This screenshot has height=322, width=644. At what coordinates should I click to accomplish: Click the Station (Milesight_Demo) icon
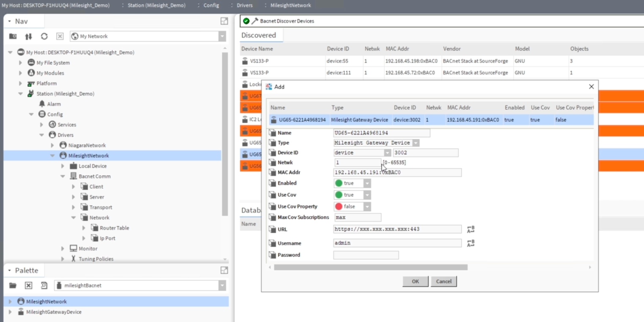coord(31,94)
